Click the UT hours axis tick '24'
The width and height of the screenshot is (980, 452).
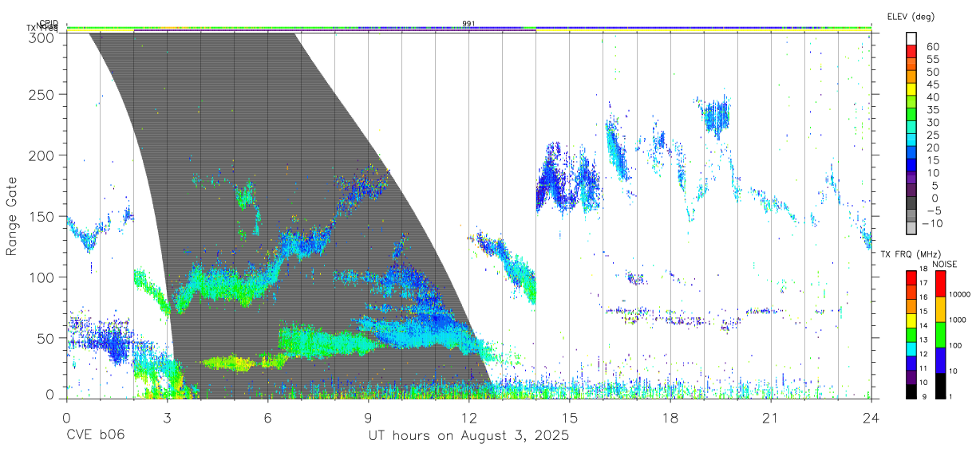(x=871, y=418)
